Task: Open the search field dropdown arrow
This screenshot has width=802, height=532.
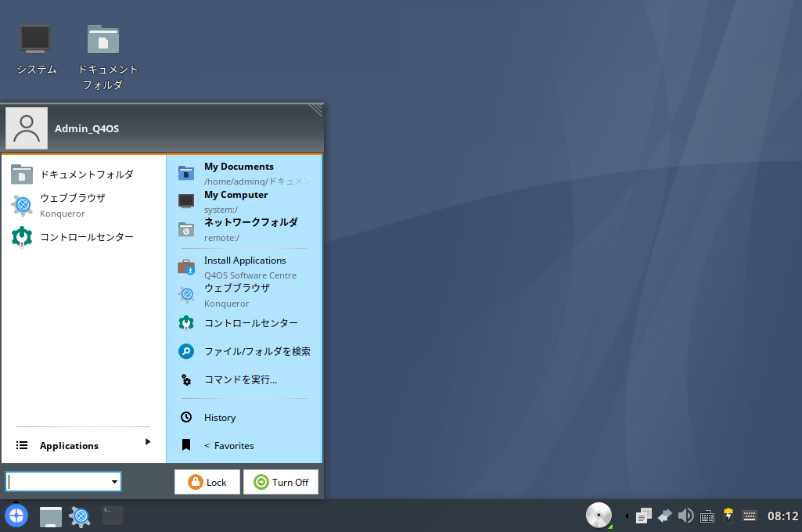Action: pos(115,482)
